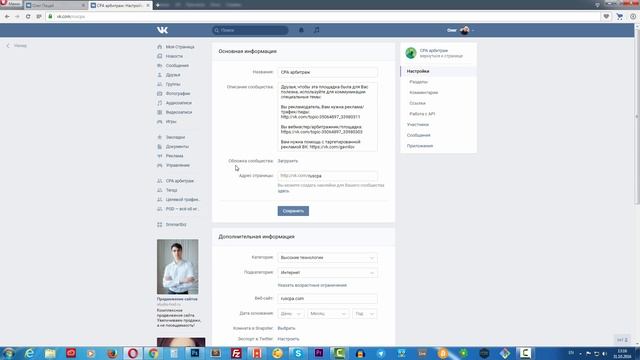The image size is (640, 360).
Task: Click into the 'Веб-сайт' field
Action: click(327, 299)
